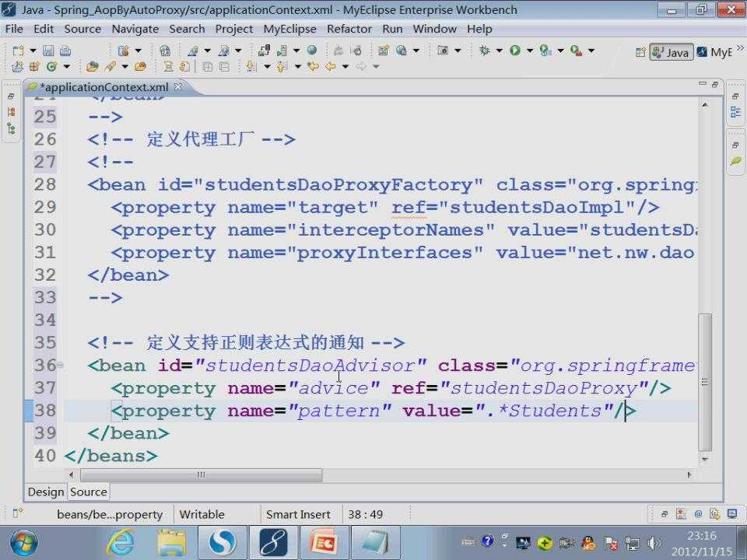Click the Previous Annotation icon
747x560 pixels.
click(x=282, y=66)
